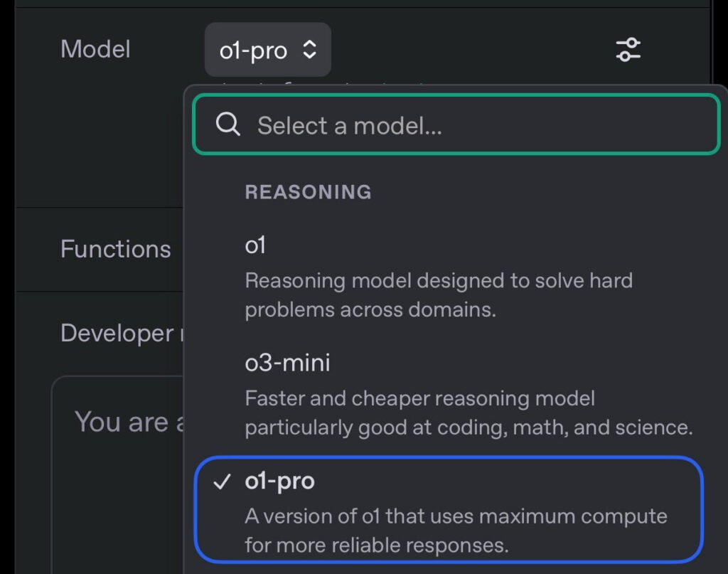
Task: Pick the o1-pro title in the list
Action: tap(279, 482)
